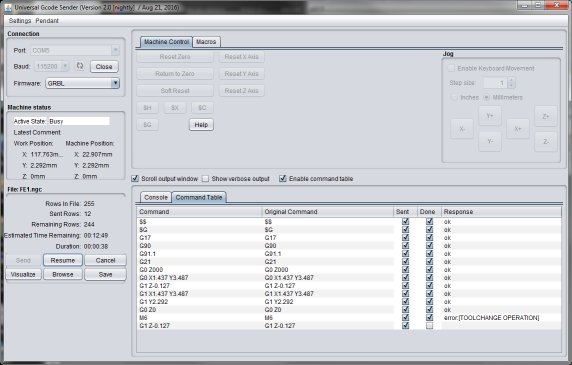Jog with the X- button
This screenshot has width=572, height=365.
click(x=462, y=129)
